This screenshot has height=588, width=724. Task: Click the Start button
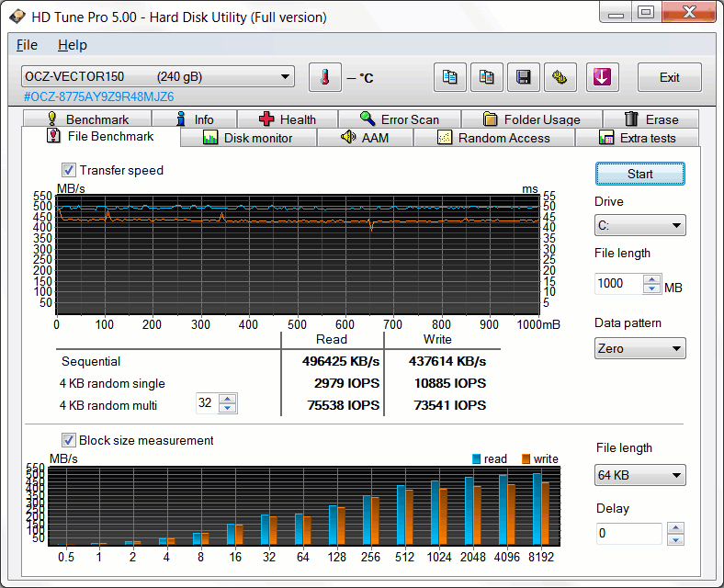[x=640, y=174]
